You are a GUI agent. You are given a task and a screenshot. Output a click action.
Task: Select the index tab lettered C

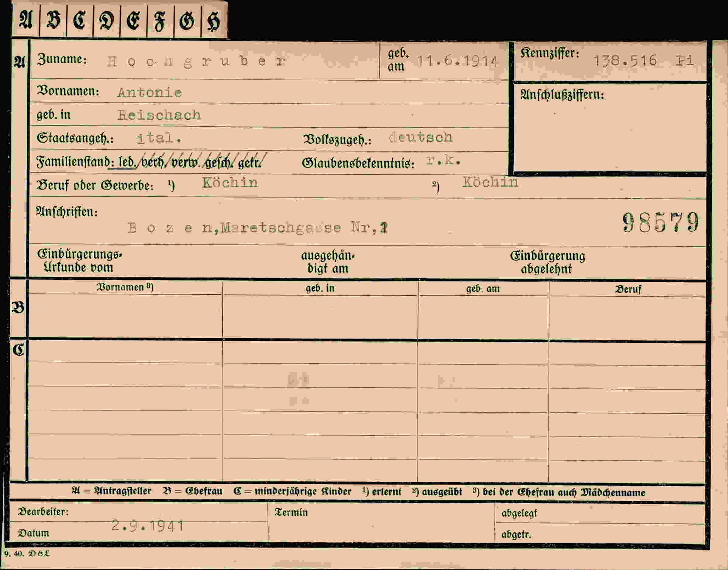(x=80, y=20)
